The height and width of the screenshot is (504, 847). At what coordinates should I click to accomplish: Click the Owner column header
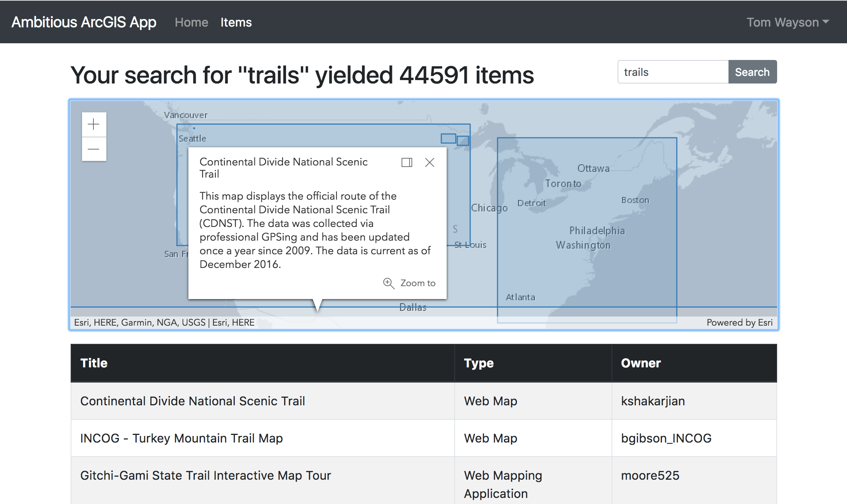641,363
